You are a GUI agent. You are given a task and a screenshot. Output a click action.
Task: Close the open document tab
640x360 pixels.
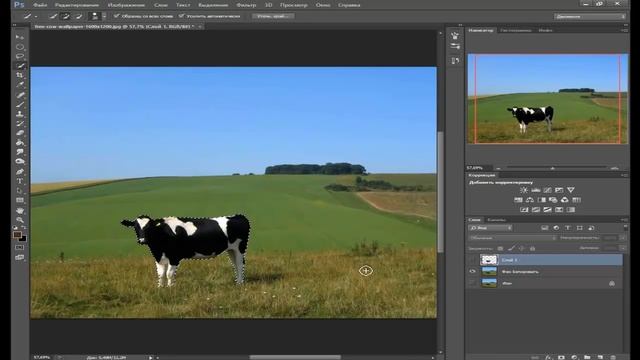(x=200, y=27)
